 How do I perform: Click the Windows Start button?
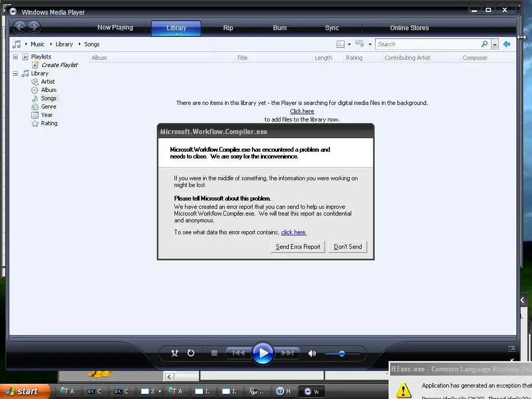pos(24,391)
